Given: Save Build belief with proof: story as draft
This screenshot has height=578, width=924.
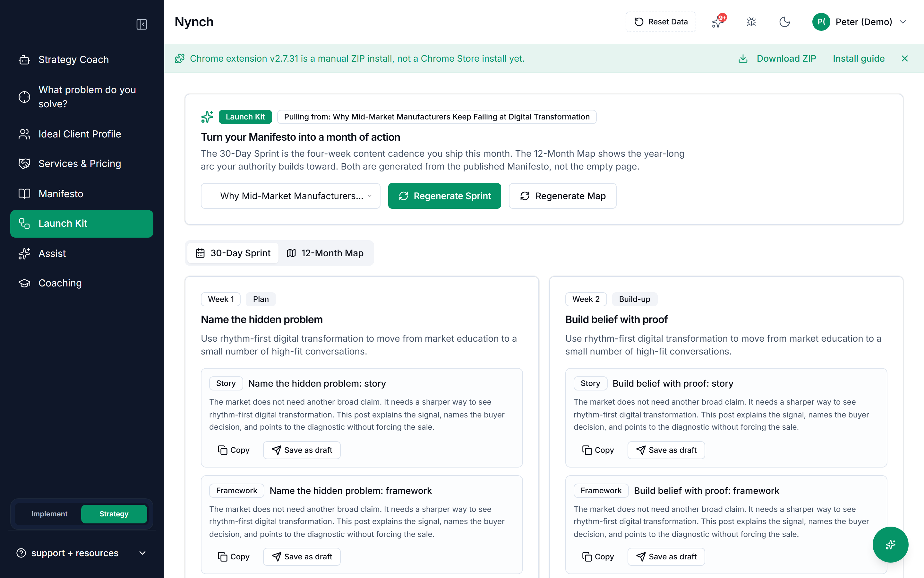Looking at the screenshot, I should pyautogui.click(x=666, y=450).
